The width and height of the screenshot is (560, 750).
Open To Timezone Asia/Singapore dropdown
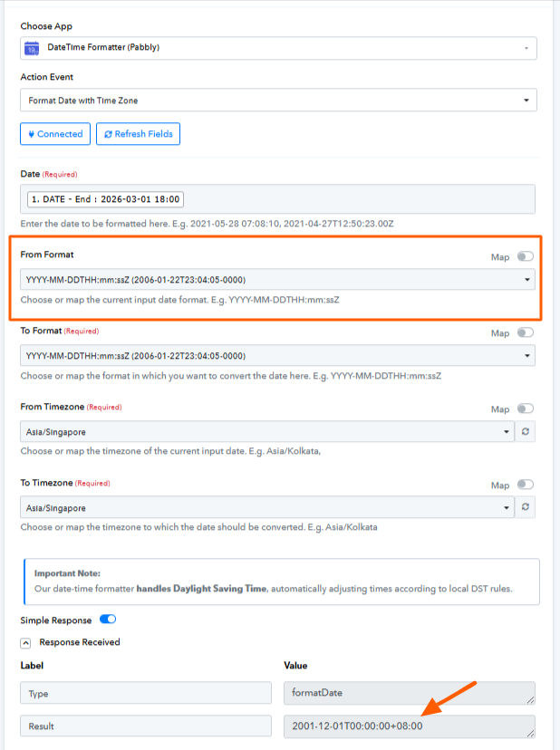tap(266, 508)
